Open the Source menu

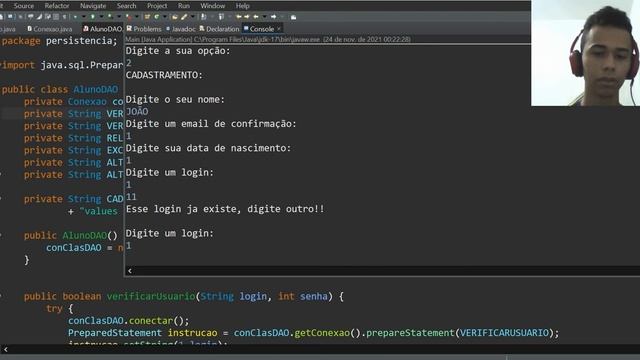pos(24,6)
